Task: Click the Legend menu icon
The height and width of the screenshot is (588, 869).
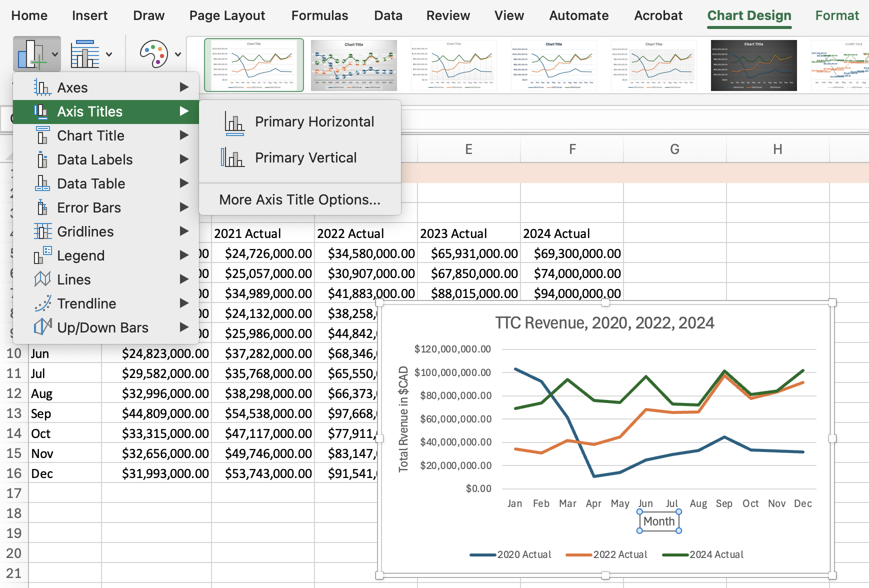Action: [43, 255]
